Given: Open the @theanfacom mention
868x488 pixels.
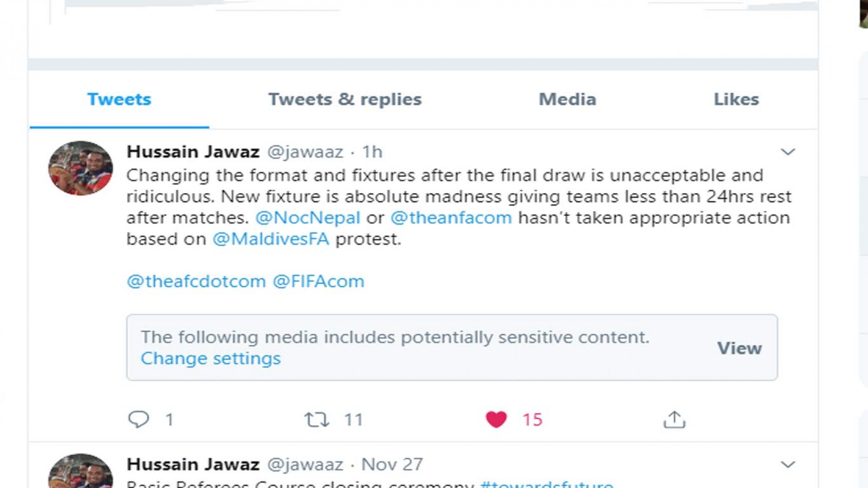Looking at the screenshot, I should [451, 218].
